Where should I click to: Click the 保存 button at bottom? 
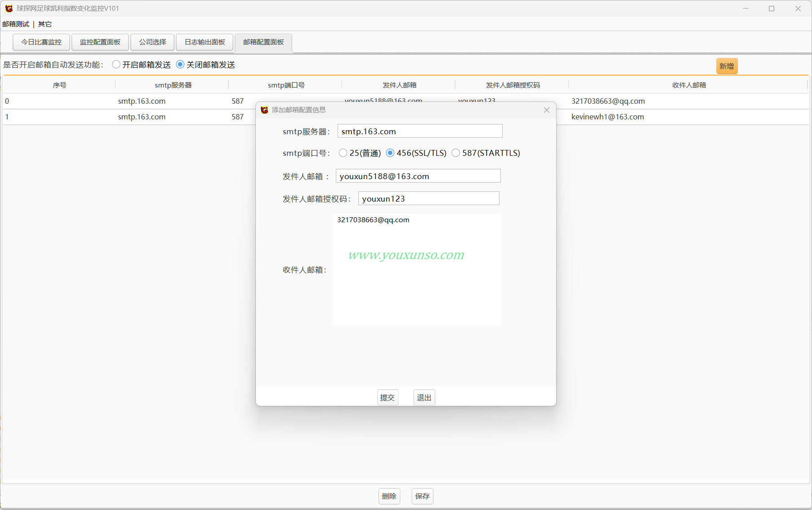[422, 496]
